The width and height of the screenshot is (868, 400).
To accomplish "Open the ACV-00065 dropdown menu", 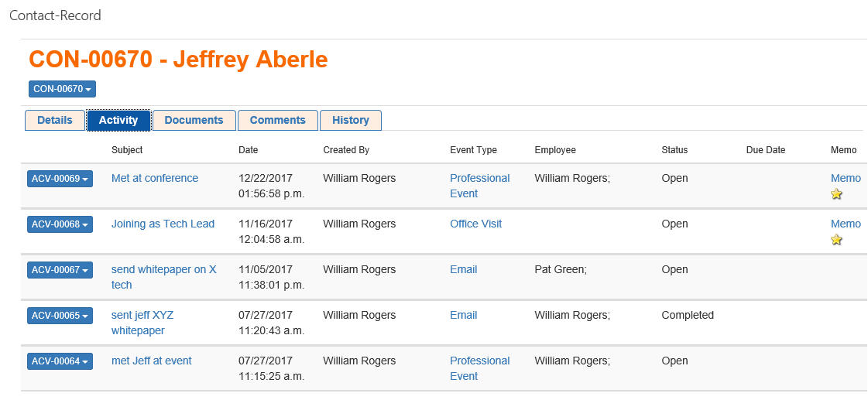I will click(60, 316).
